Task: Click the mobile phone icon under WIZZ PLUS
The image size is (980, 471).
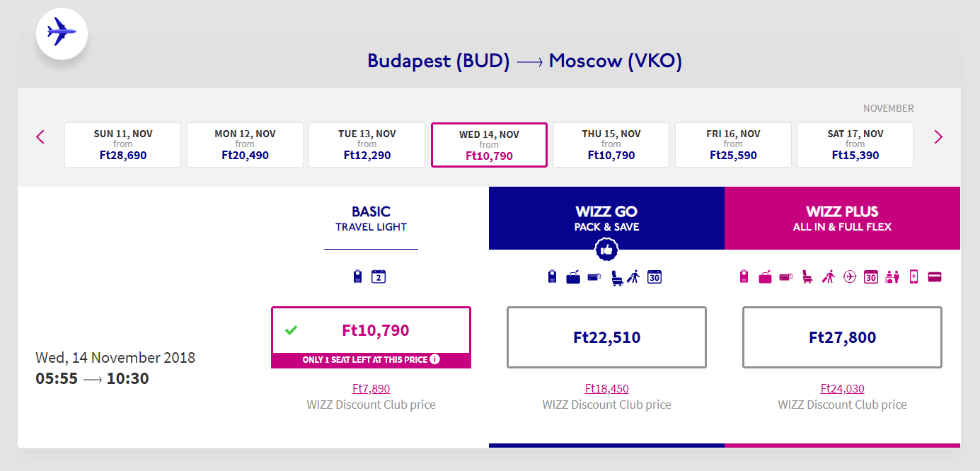Action: tap(913, 277)
